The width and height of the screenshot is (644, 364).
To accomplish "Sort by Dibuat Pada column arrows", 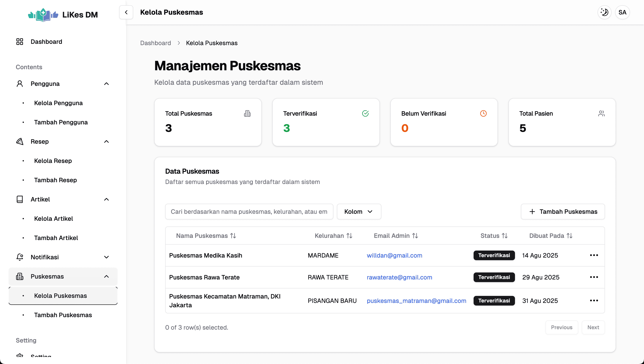I will coord(569,236).
